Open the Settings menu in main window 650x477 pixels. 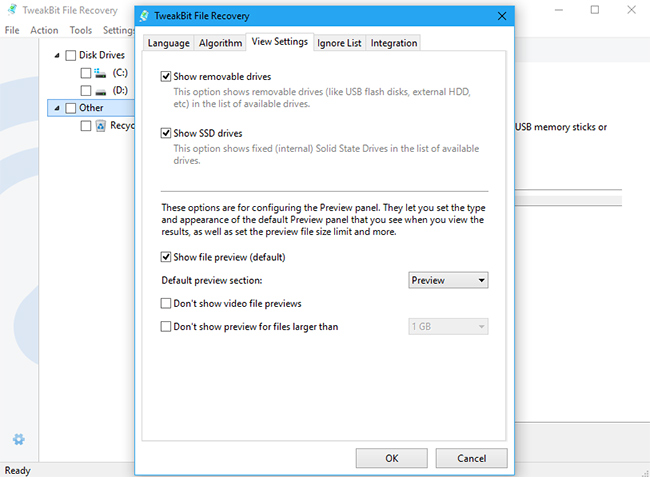[x=119, y=30]
